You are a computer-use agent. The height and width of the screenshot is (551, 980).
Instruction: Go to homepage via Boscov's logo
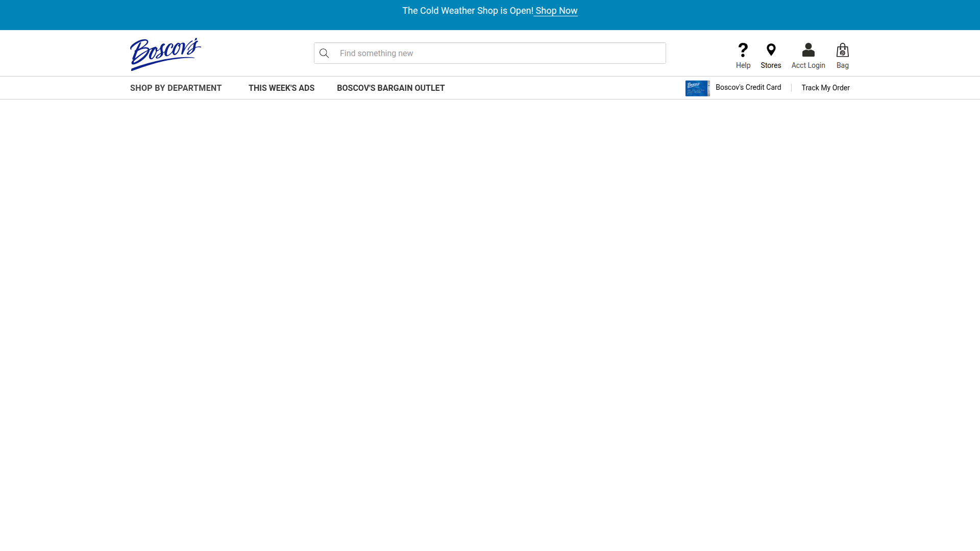(x=165, y=54)
